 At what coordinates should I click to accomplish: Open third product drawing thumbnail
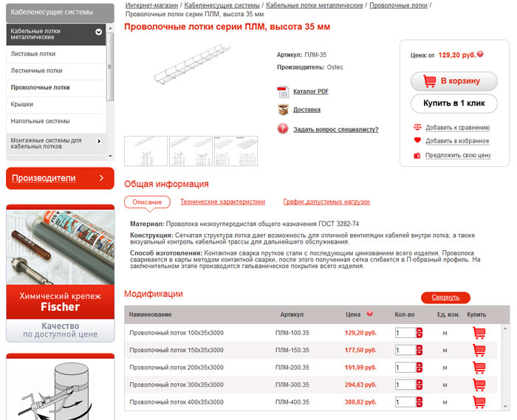pos(236,151)
